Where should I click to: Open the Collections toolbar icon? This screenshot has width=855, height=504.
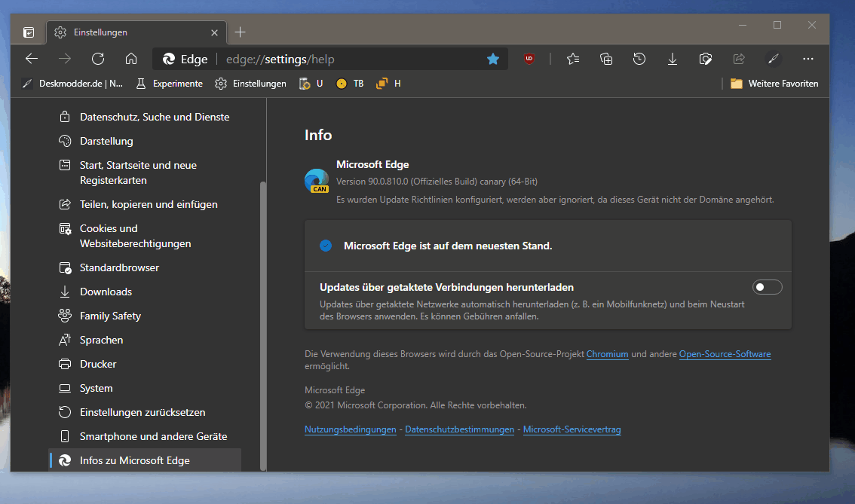(606, 59)
